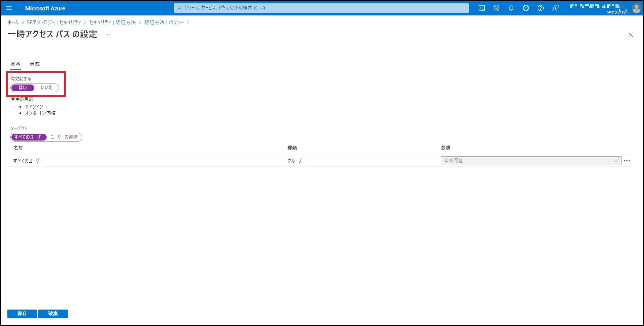Open the account avatar menu

pyautogui.click(x=636, y=8)
